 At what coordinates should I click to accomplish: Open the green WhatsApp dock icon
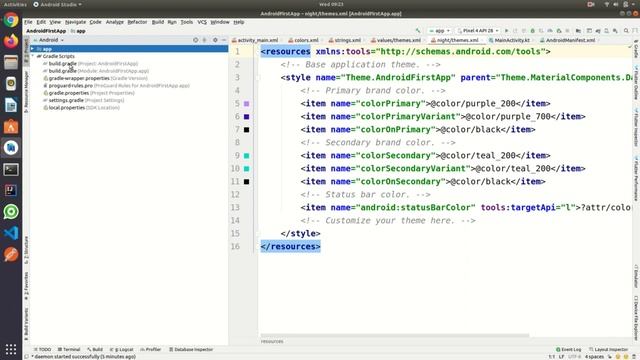click(11, 212)
